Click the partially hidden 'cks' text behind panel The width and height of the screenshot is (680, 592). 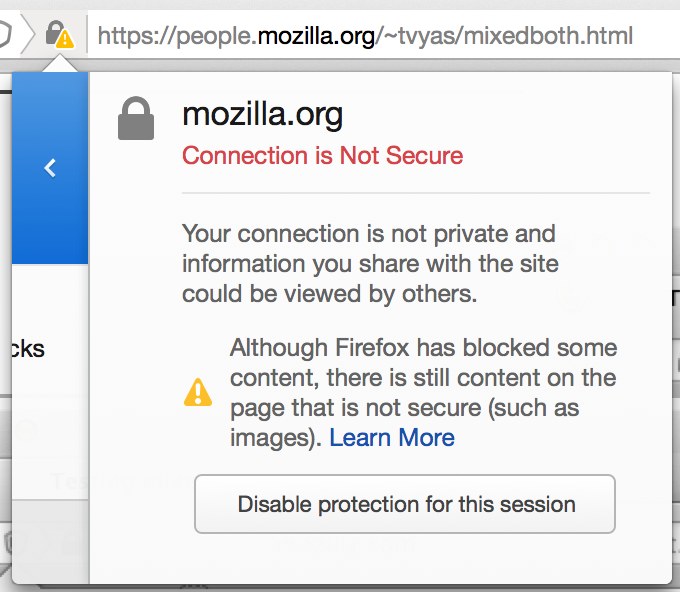coord(28,349)
